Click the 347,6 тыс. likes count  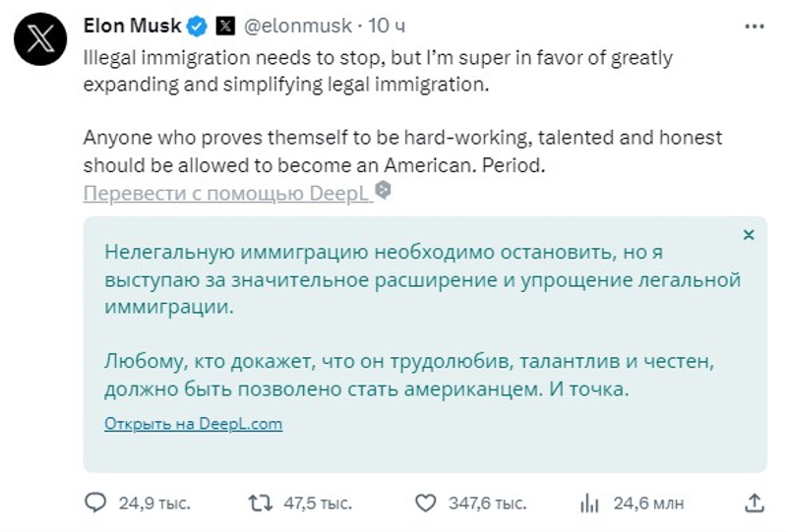click(x=485, y=503)
